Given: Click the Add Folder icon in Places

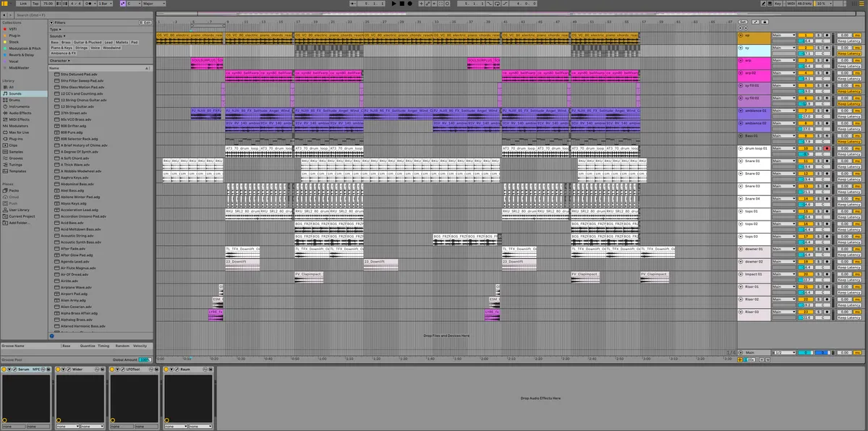Looking at the screenshot, I should click(4, 223).
